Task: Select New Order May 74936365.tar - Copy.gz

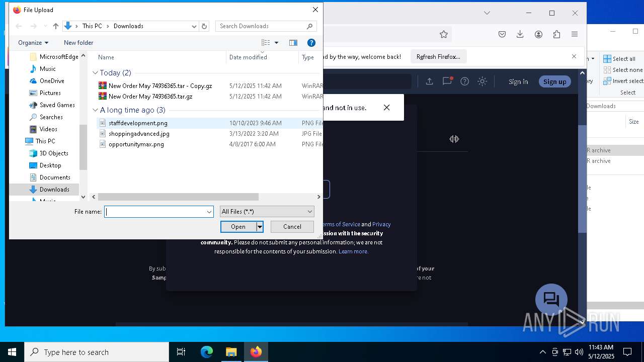Action: click(x=160, y=86)
